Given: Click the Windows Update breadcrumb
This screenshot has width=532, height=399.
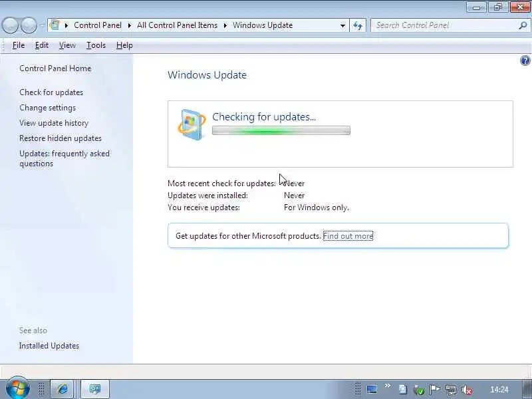Looking at the screenshot, I should point(263,25).
